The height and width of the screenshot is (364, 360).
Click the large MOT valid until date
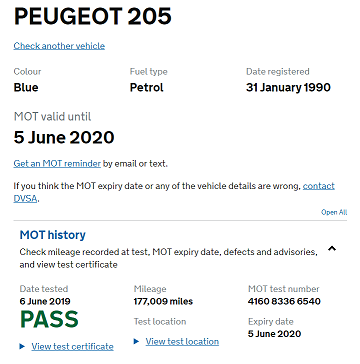(64, 137)
